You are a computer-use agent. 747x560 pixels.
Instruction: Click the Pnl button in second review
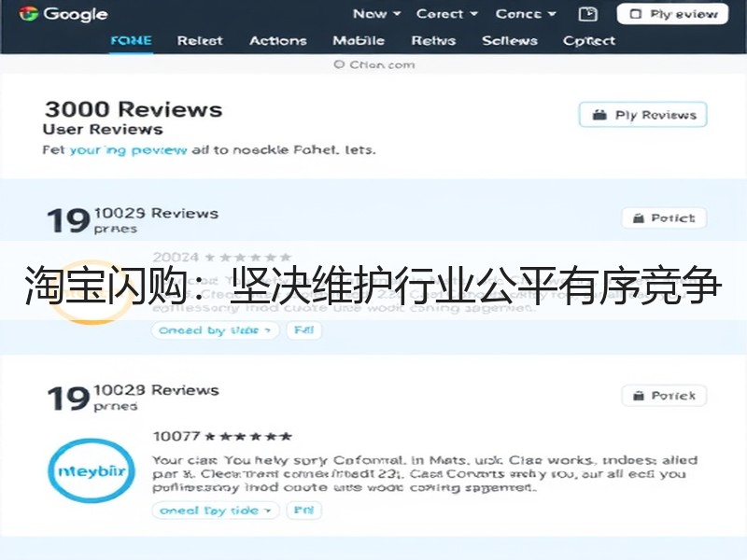[304, 511]
